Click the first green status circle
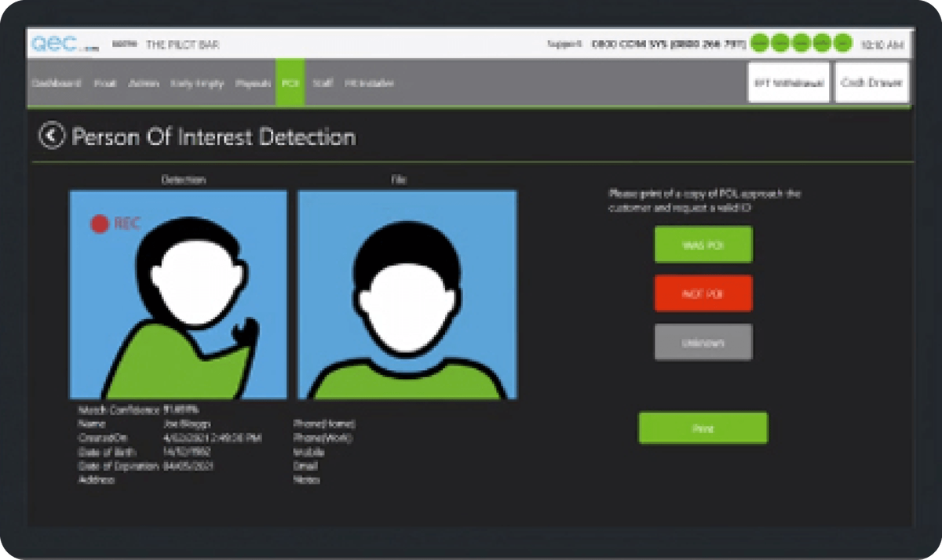942x560 pixels. [760, 44]
